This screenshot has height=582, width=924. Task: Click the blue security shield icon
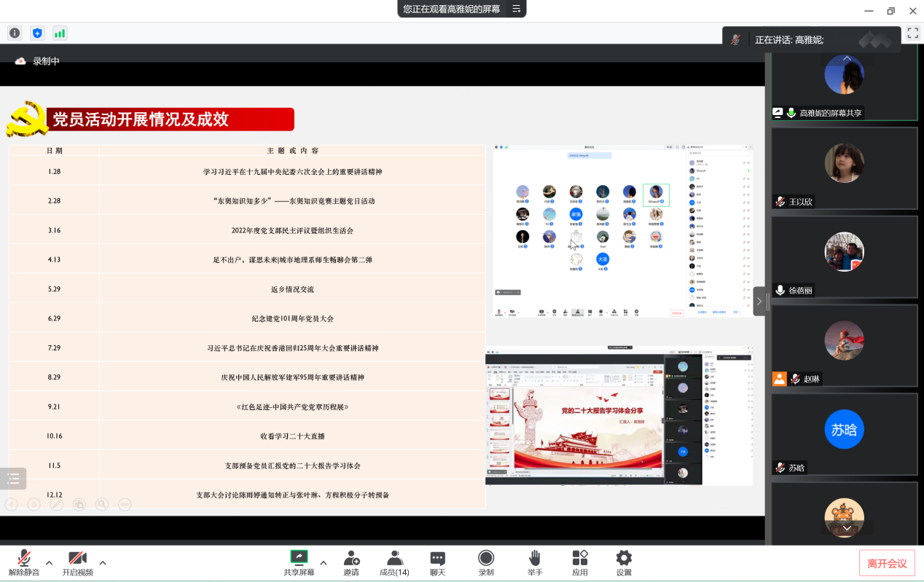point(37,33)
